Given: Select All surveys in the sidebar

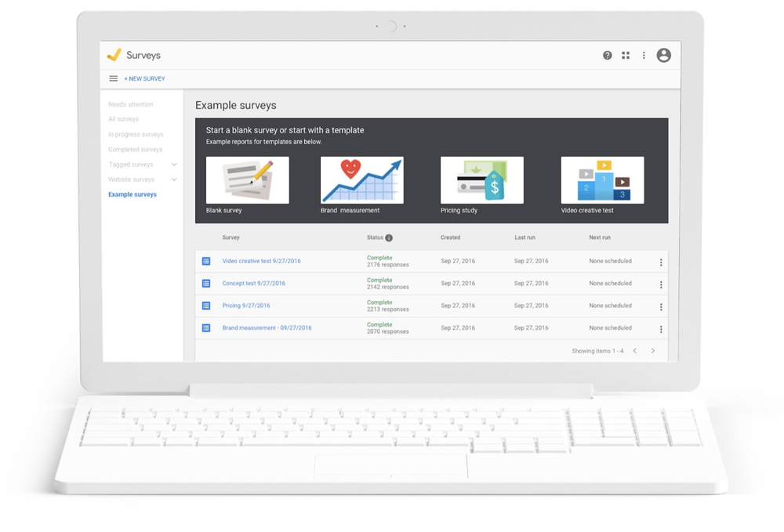Looking at the screenshot, I should click(124, 119).
